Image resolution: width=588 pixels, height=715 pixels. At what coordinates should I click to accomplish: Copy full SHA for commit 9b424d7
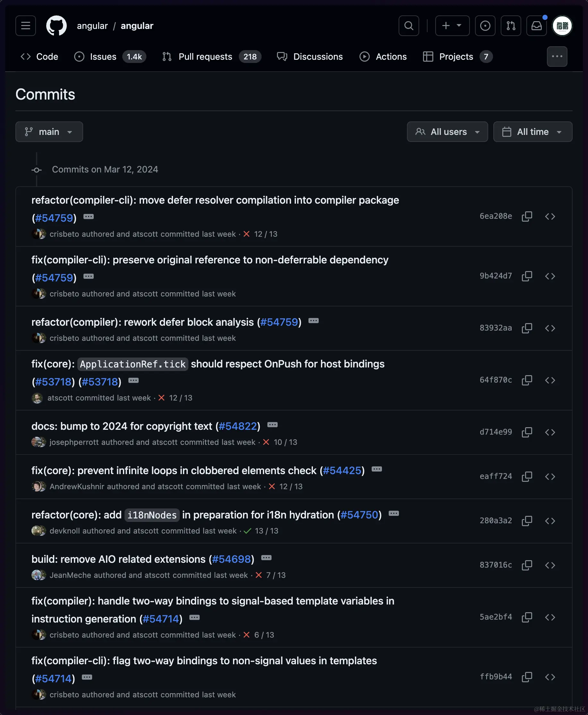pos(527,276)
